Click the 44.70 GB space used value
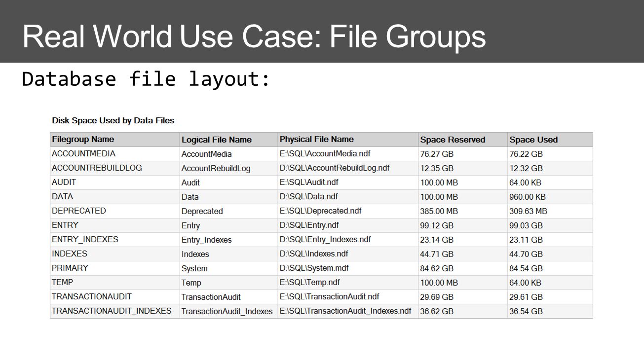Viewport: 644px width, 362px height. [526, 254]
